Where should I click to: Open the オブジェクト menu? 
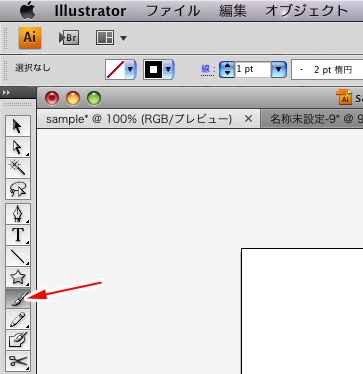(307, 11)
